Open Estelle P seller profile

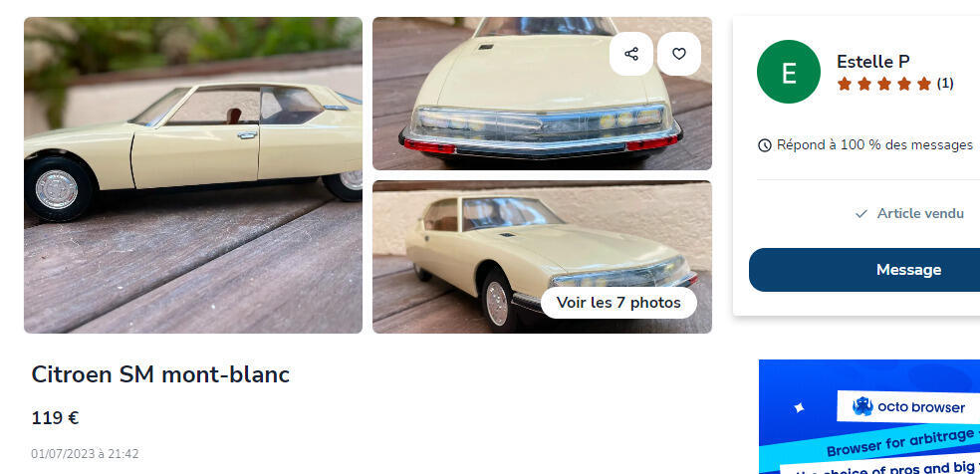tap(873, 62)
